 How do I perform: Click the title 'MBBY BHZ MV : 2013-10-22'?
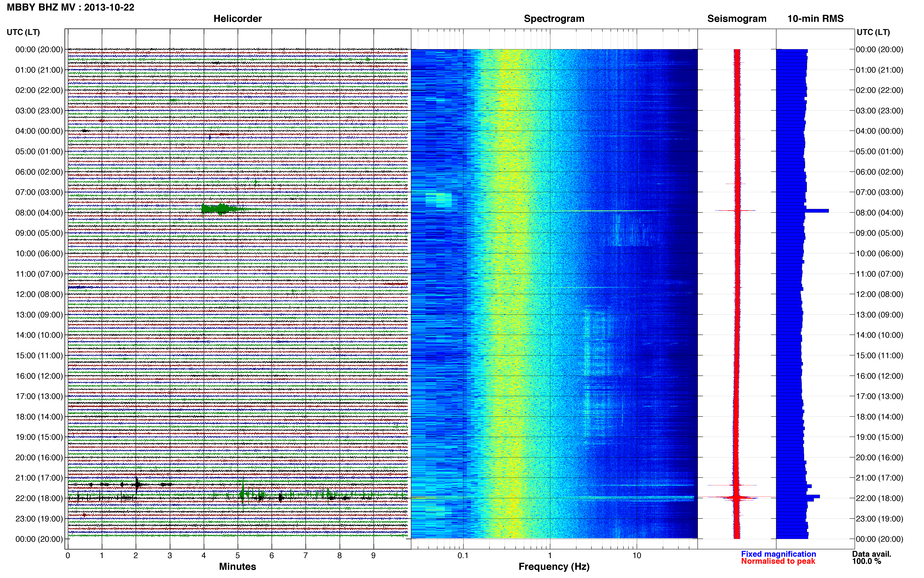[71, 7]
